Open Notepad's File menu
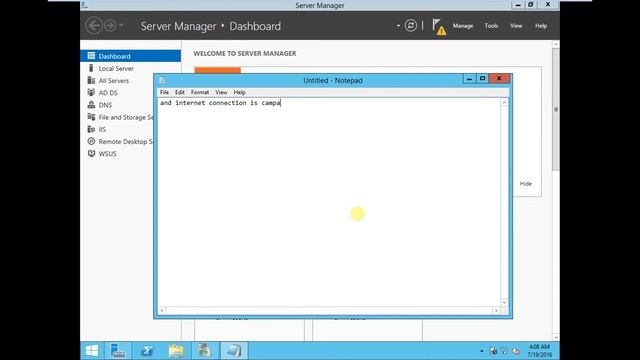 (x=164, y=92)
